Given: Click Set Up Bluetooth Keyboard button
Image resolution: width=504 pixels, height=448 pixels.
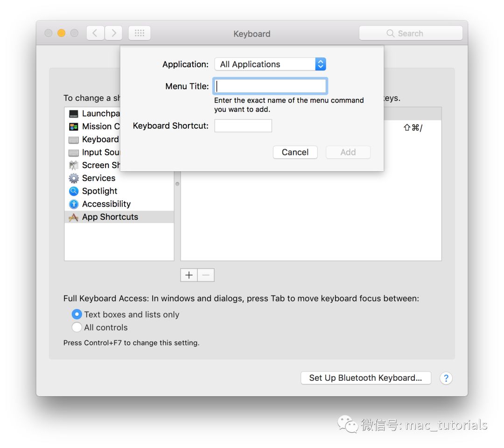Looking at the screenshot, I should click(365, 378).
